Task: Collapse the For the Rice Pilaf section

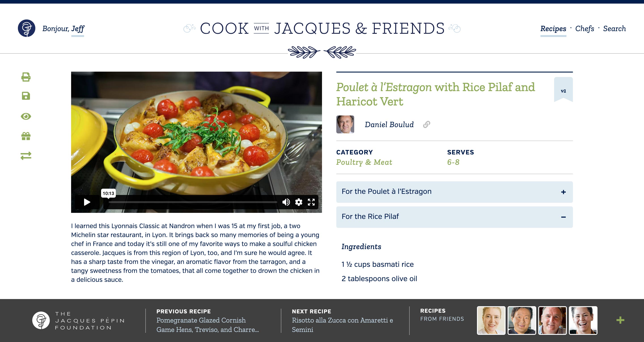Action: 454,217
